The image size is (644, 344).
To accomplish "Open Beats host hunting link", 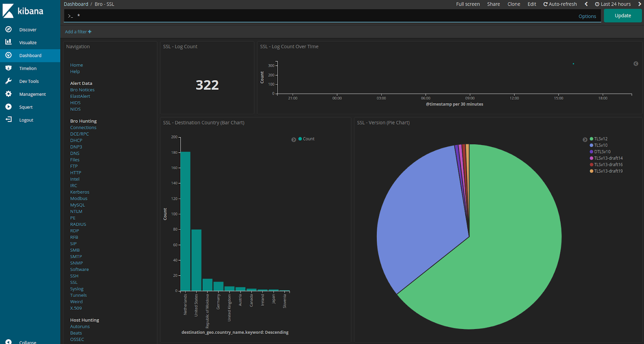I will tap(76, 333).
